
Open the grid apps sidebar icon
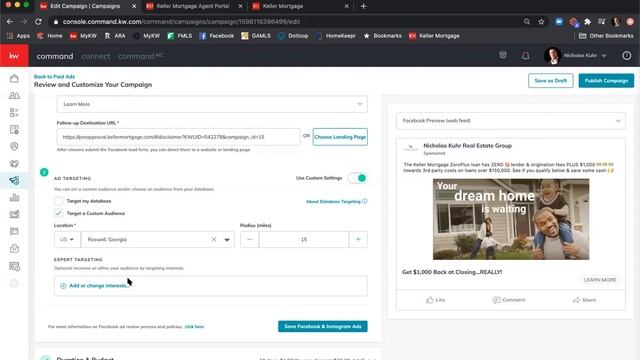coord(14,113)
